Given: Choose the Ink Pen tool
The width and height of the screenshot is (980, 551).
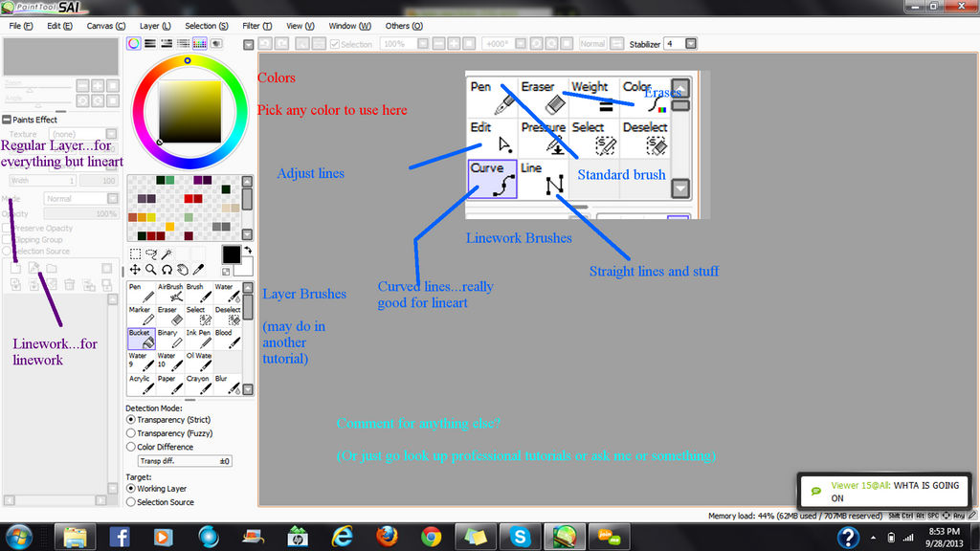Looking at the screenshot, I should click(199, 339).
